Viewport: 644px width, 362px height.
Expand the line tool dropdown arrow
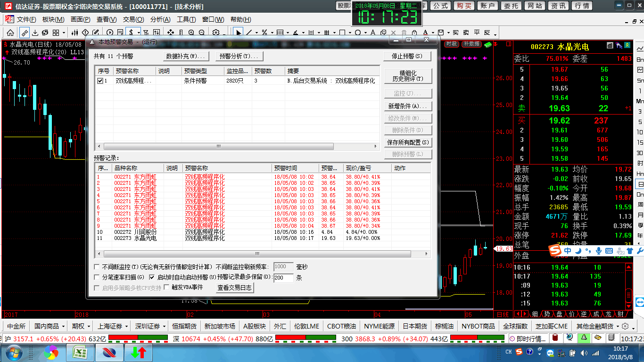pos(257,33)
